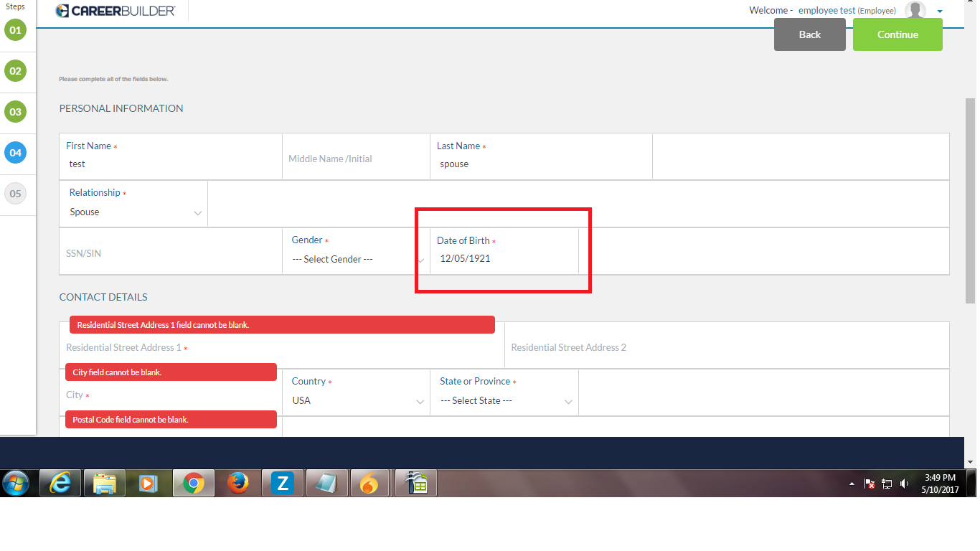Image resolution: width=980 pixels, height=551 pixels.
Task: Select step 02 in the Steps sidebar
Action: (x=15, y=71)
